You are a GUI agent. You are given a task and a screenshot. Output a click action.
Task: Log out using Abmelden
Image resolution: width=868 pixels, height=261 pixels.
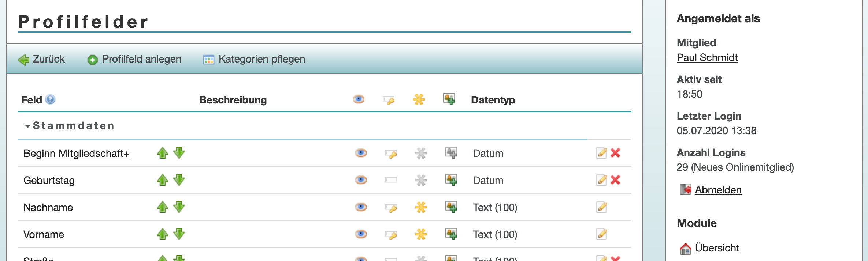point(718,190)
